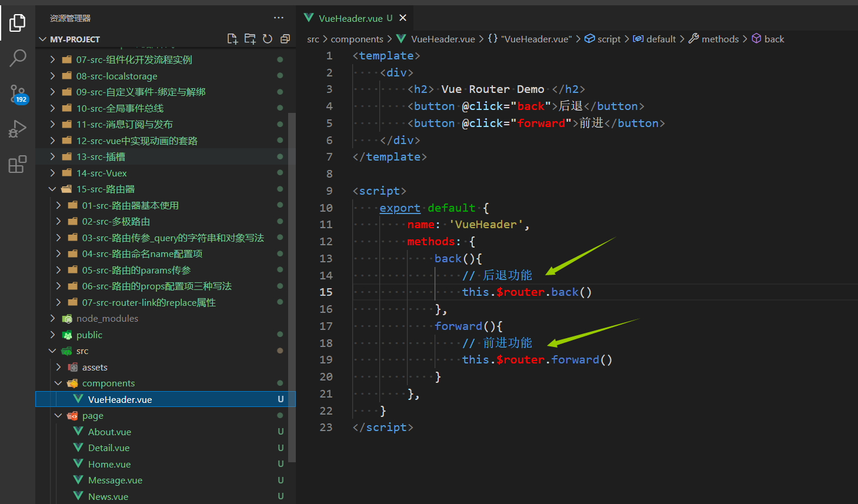Image resolution: width=858 pixels, height=504 pixels.
Task: Click the '// 前进功能' comment
Action: [497, 343]
